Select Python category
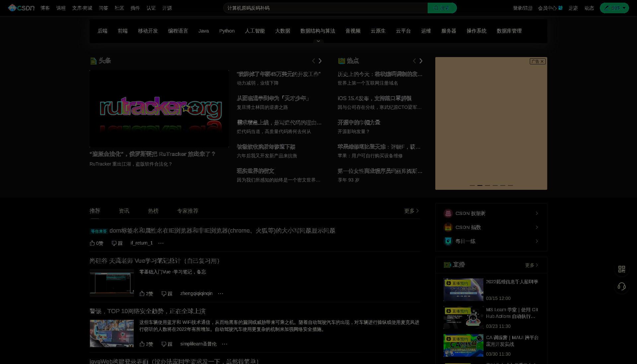Viewport: 637px width, 364px height. coord(227,31)
